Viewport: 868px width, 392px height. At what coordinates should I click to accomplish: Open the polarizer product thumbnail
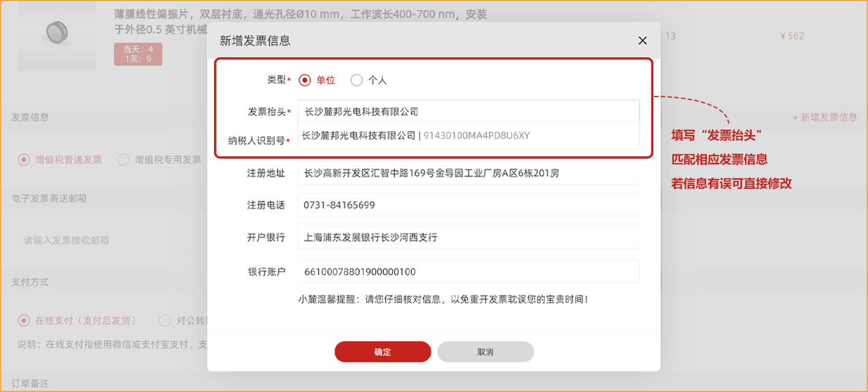[x=57, y=36]
